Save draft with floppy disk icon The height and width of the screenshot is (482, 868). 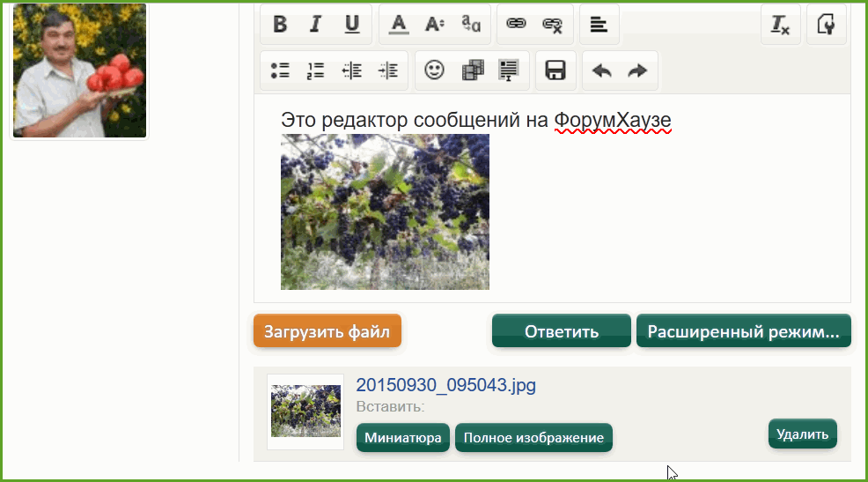[x=555, y=70]
